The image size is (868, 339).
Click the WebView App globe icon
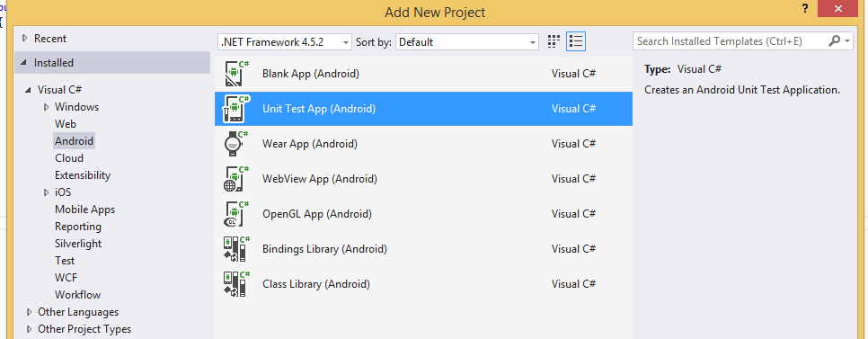237,179
